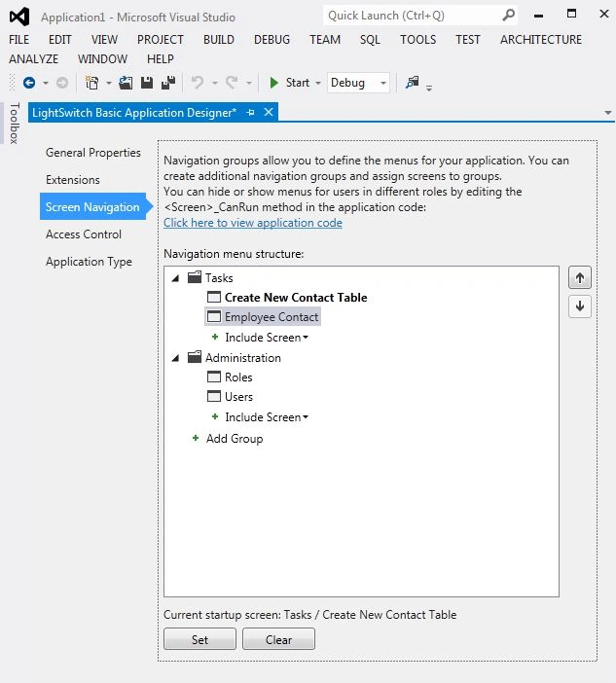Image resolution: width=616 pixels, height=683 pixels.
Task: Click the Clear startup screen button
Action: tap(279, 639)
